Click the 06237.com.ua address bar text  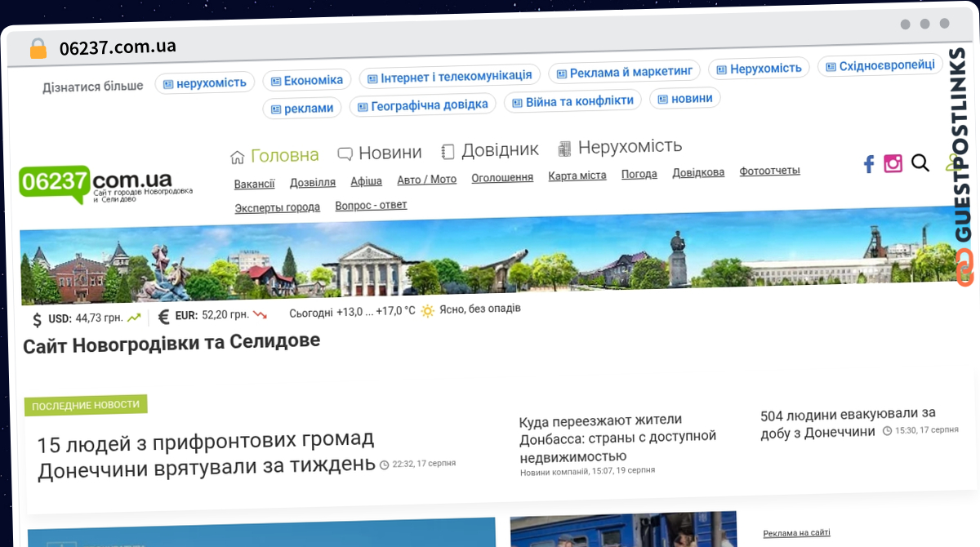coord(118,47)
